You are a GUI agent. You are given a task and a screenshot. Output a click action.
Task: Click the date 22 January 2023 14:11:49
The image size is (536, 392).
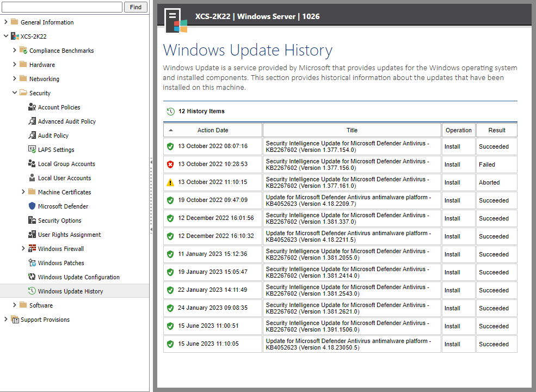click(x=212, y=290)
